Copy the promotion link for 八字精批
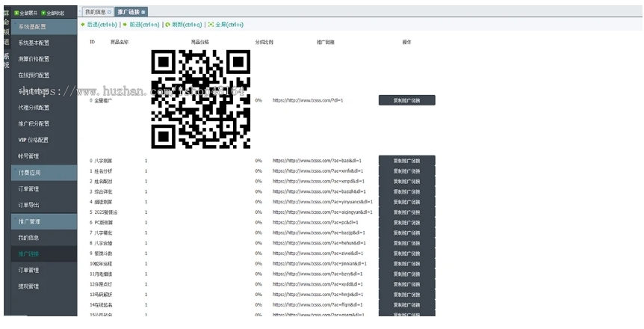This screenshot has height=329, width=644. (406, 233)
